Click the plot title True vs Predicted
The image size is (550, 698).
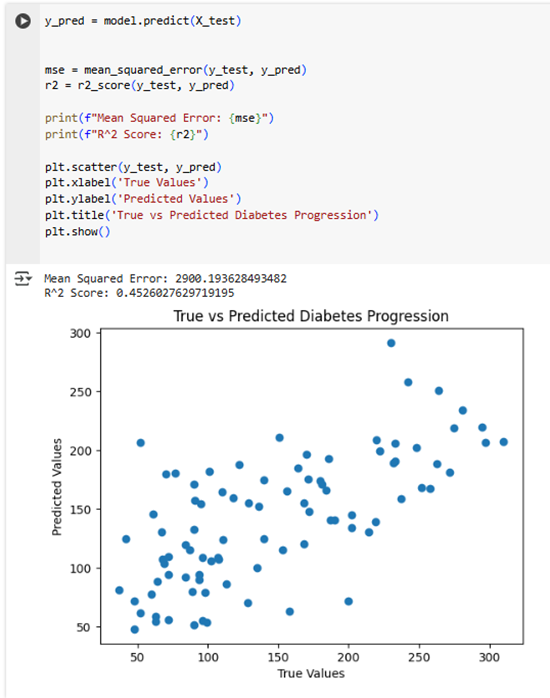[311, 316]
